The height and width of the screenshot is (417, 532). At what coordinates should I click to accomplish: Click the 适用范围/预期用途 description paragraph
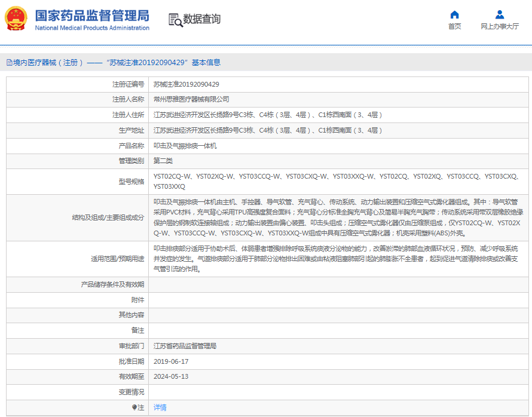tap(335, 259)
